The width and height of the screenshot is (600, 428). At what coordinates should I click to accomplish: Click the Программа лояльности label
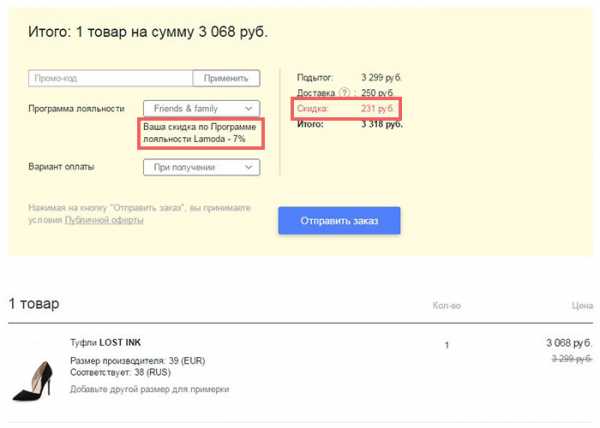click(x=77, y=108)
